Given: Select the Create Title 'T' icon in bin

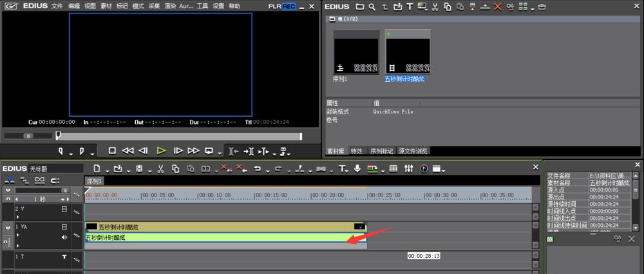Looking at the screenshot, I should pyautogui.click(x=409, y=6).
